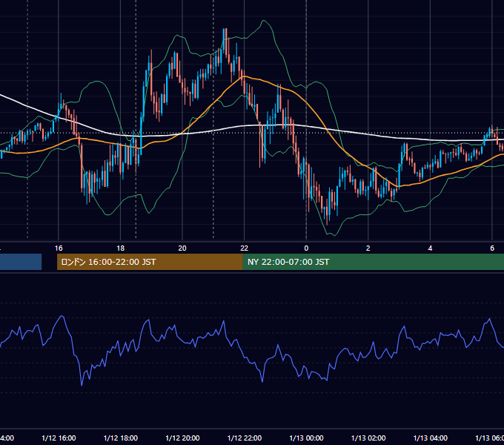Click the ロンドン 16:00-22:00 JST session bar

click(150, 262)
